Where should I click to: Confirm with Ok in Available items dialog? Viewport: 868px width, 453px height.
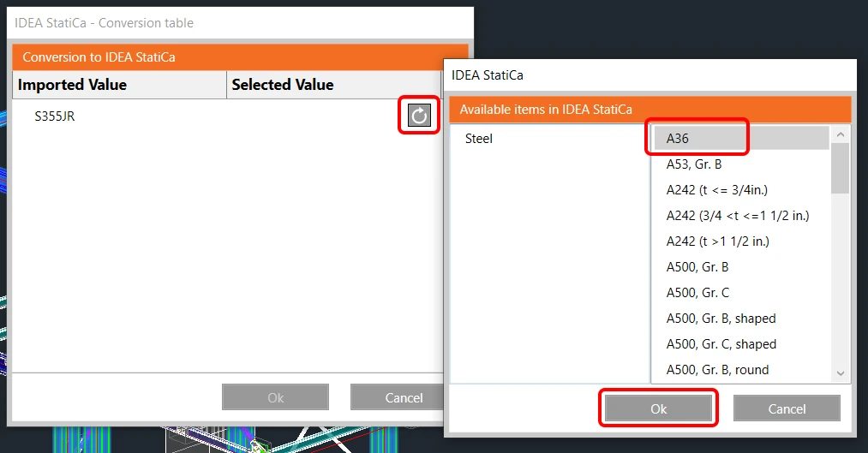pos(658,408)
